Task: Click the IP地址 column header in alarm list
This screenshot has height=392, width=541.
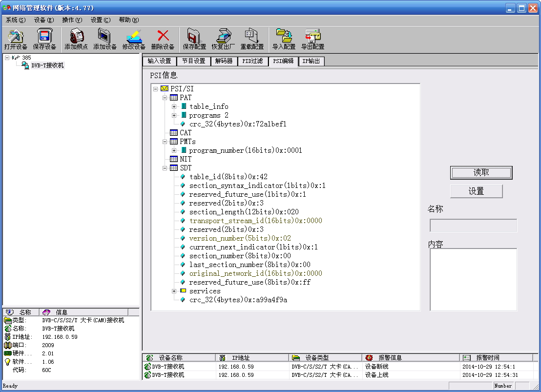Action: (252, 357)
